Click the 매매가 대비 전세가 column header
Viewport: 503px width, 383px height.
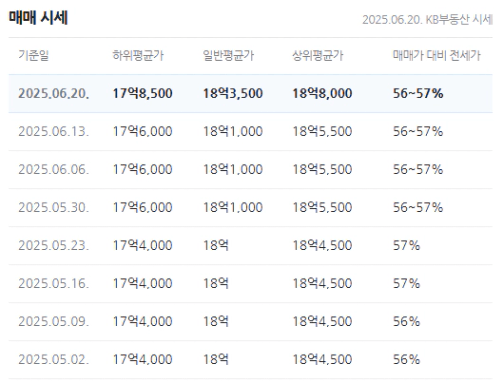coord(437,55)
